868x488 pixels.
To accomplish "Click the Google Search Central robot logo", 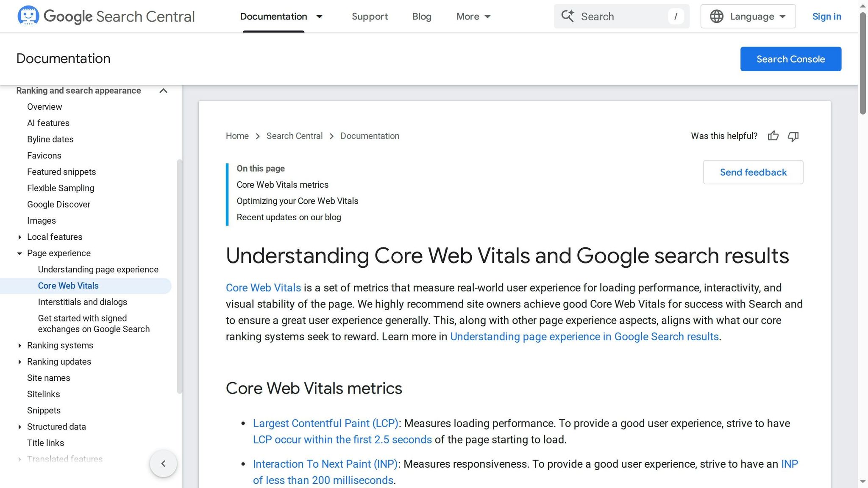I will click(28, 16).
